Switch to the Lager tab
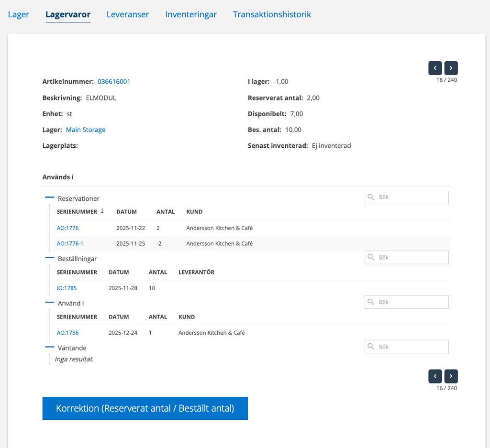Image resolution: width=490 pixels, height=448 pixels. click(19, 14)
